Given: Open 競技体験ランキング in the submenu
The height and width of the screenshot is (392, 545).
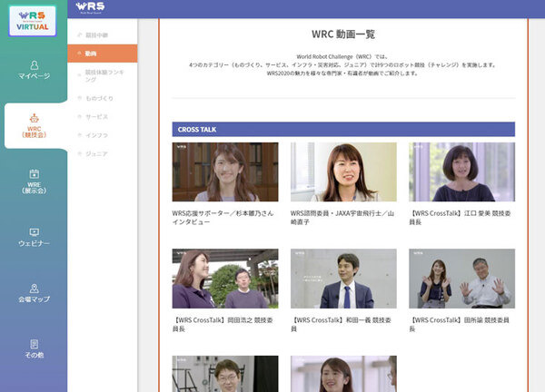Looking at the screenshot, I should click(103, 75).
